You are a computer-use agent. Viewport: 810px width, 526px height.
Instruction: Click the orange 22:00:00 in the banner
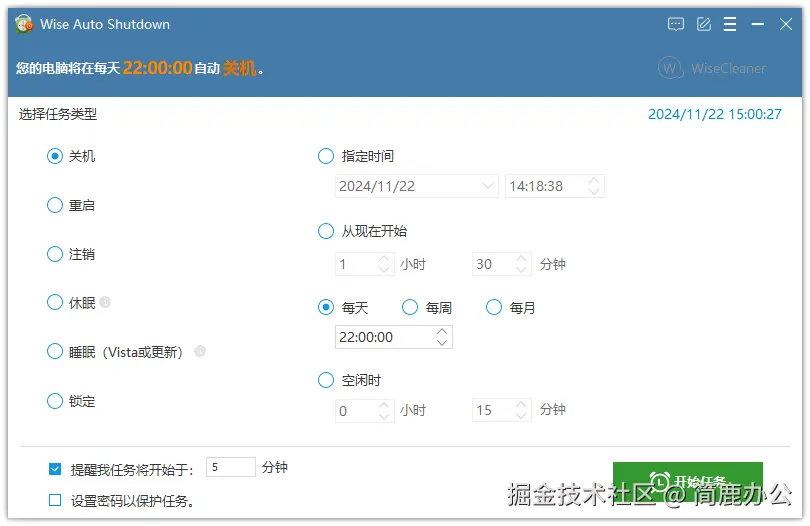tap(158, 68)
